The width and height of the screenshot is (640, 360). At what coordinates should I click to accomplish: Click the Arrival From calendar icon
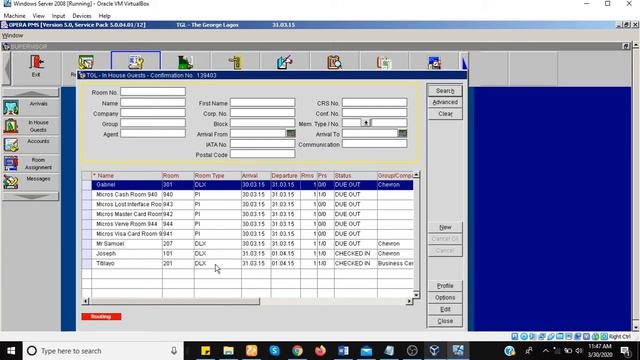pyautogui.click(x=291, y=133)
